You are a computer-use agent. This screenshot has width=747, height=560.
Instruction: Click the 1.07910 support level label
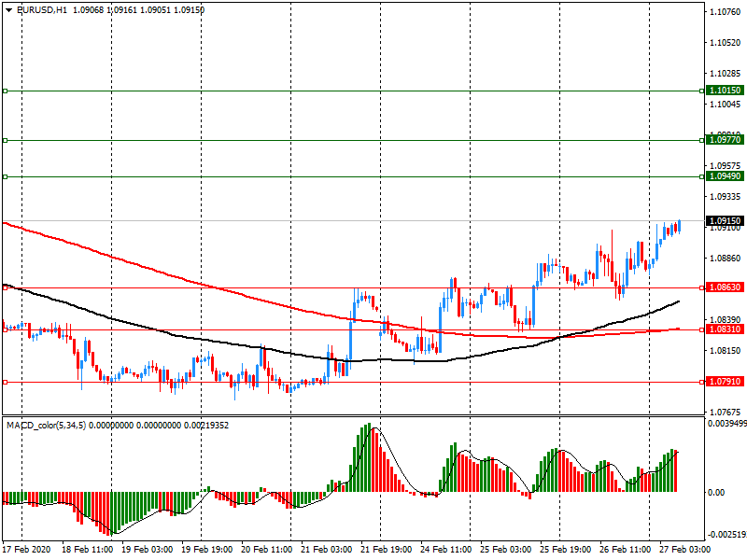pyautogui.click(x=725, y=382)
